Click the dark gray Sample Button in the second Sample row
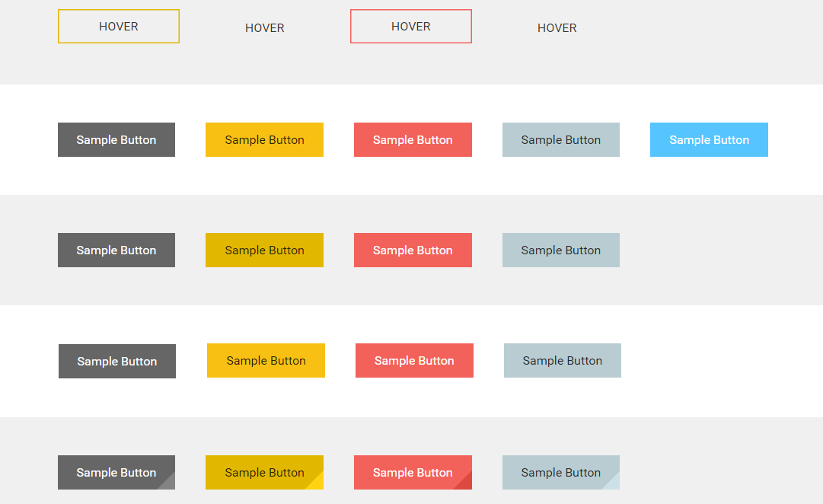The height and width of the screenshot is (504, 823). coord(116,250)
